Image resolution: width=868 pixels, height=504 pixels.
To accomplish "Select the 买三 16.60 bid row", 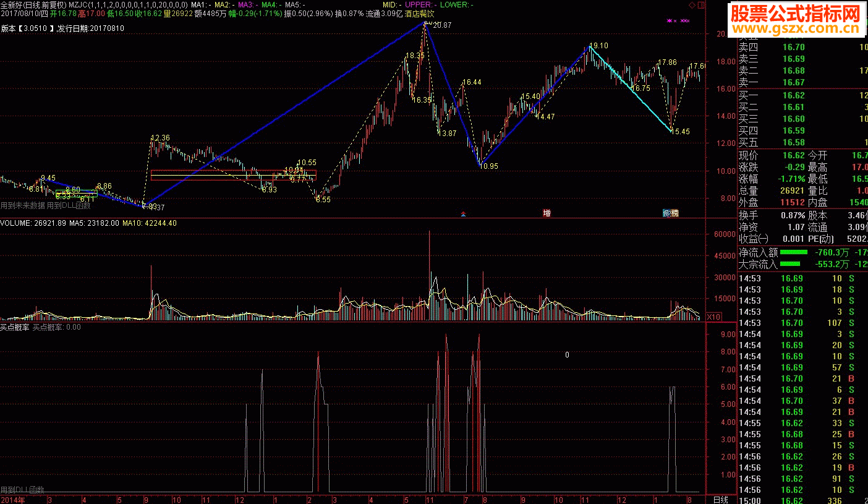I will point(802,119).
